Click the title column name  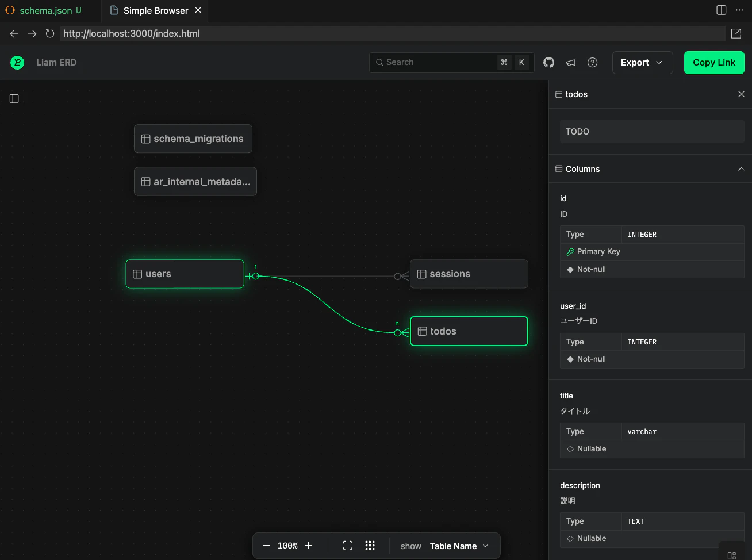[566, 396]
